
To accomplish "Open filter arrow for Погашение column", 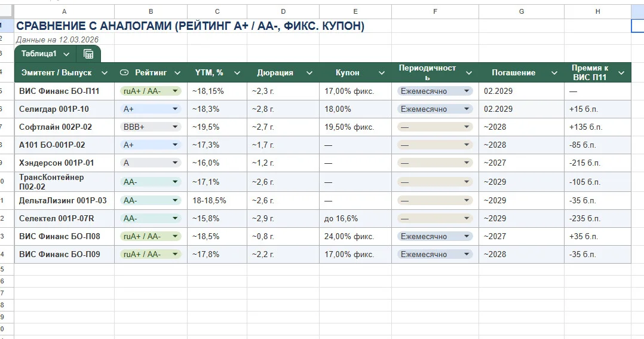I will pyautogui.click(x=554, y=73).
